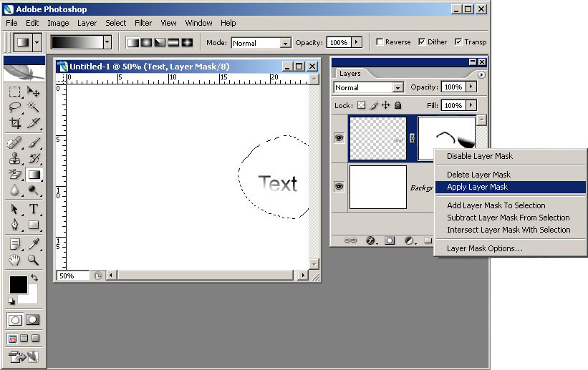Screen dimensions: 588x370
Task: Open the Fill slider arrow
Action: 471,105
